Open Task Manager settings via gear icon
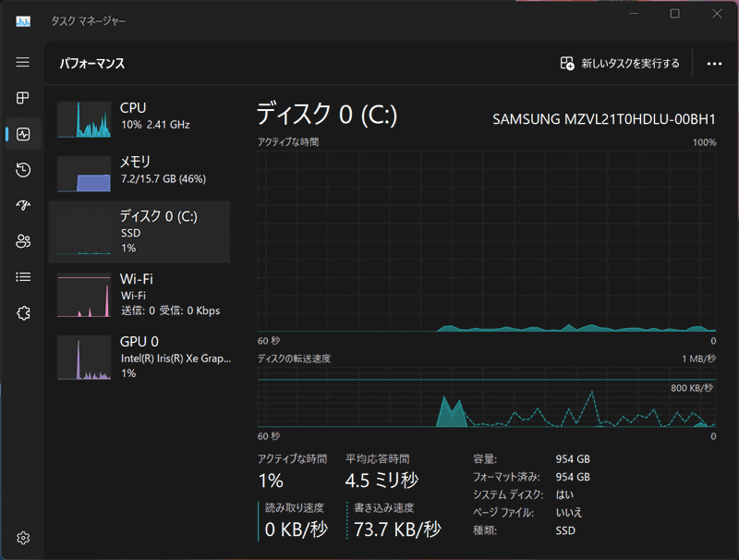The image size is (739, 560). (x=23, y=537)
